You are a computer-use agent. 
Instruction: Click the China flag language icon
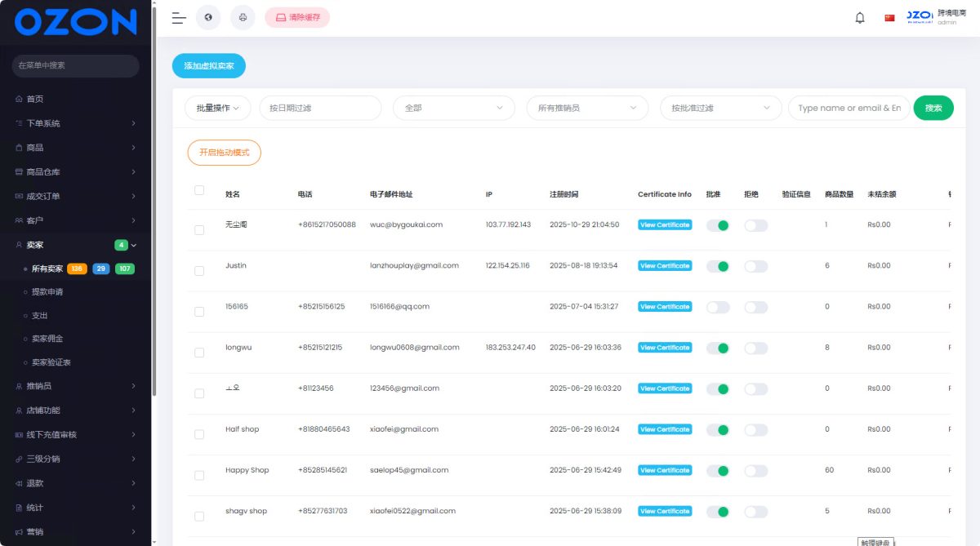[889, 18]
